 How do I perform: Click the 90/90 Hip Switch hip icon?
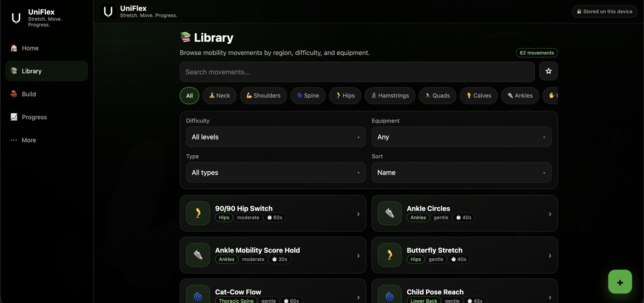coord(198,213)
